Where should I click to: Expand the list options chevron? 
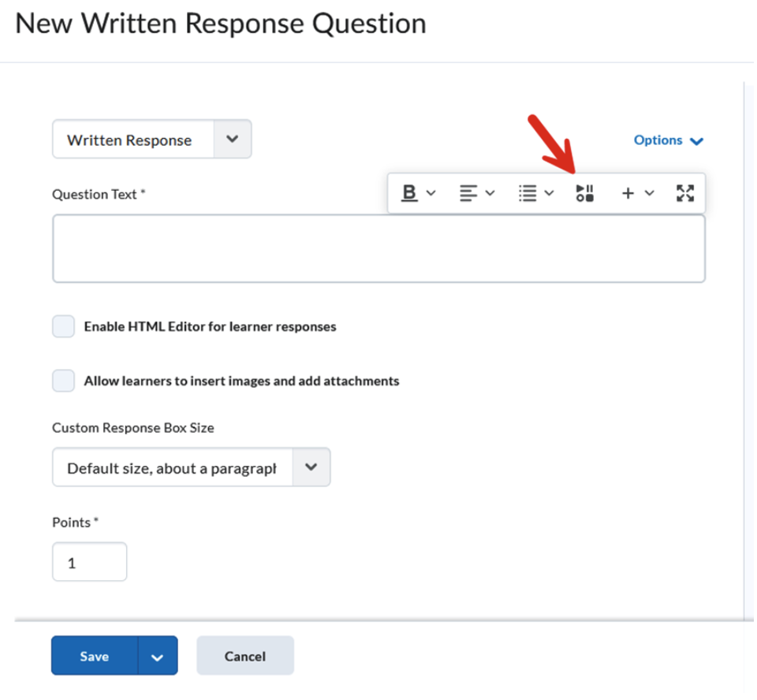pyautogui.click(x=550, y=193)
